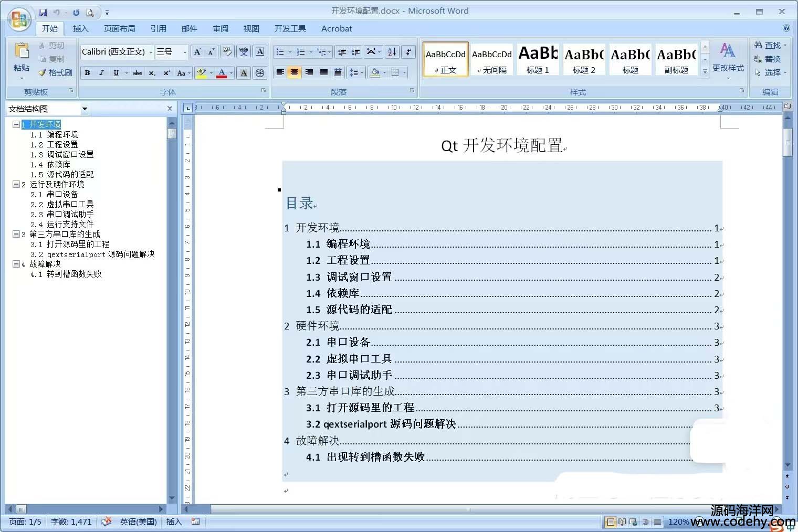
Task: Click Character Shading icon
Action: coord(244,73)
